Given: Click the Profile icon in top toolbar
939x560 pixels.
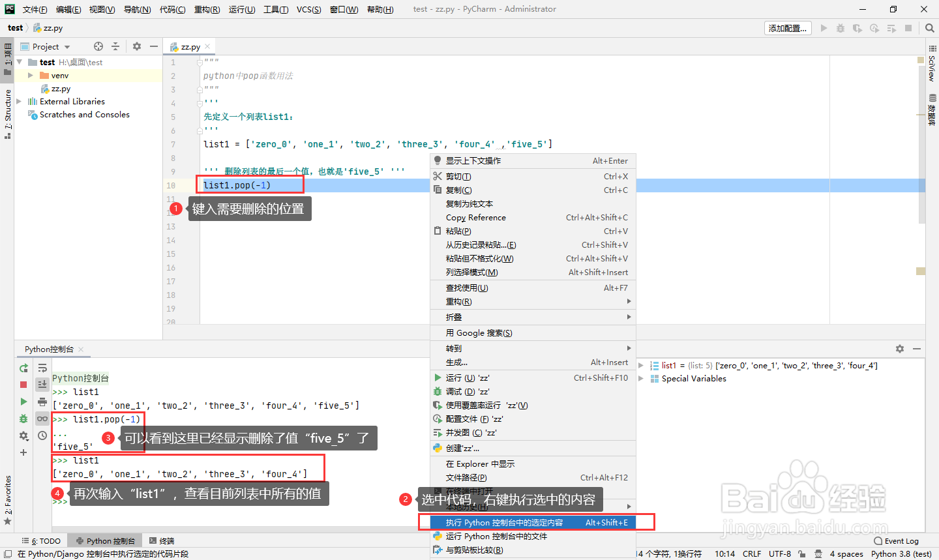Looking at the screenshot, I should coord(874,28).
